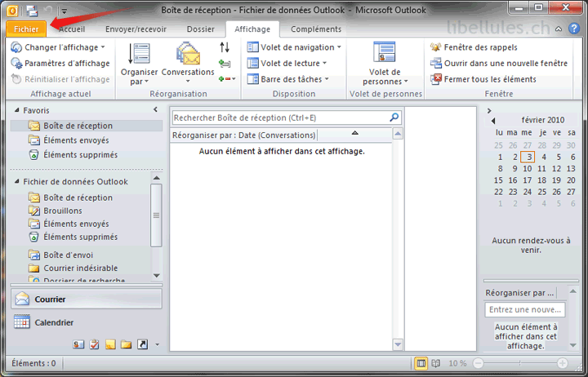Viewport: 588px width, 377px height.
Task: Open the Dossier ribbon tab
Action: click(x=201, y=29)
